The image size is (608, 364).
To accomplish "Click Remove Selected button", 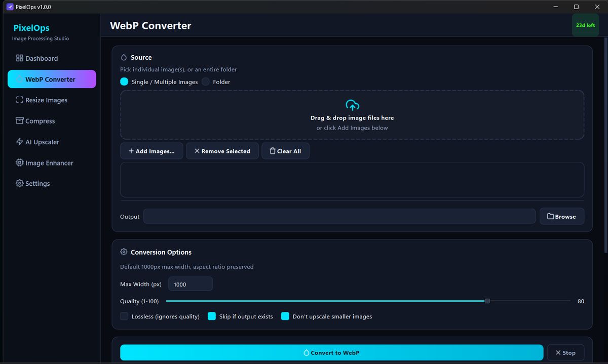I will [222, 151].
